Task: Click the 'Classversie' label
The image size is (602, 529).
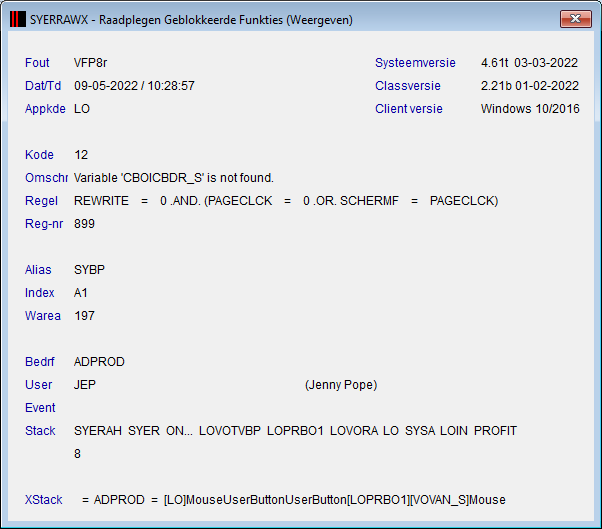Action: [x=408, y=86]
